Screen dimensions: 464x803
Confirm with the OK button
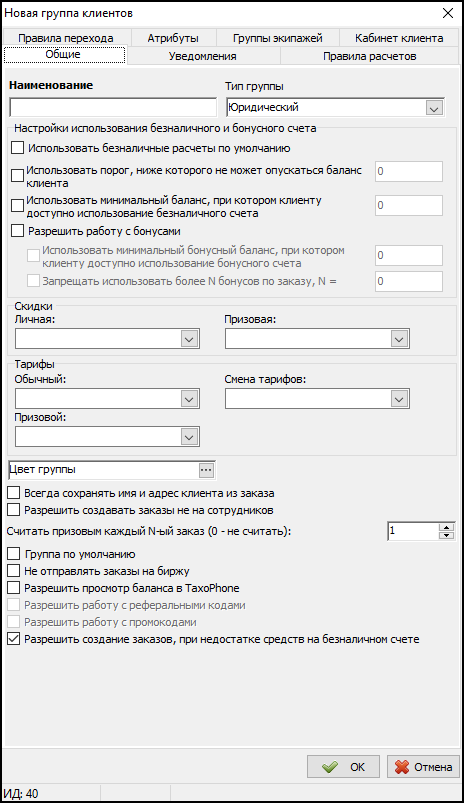pos(343,767)
